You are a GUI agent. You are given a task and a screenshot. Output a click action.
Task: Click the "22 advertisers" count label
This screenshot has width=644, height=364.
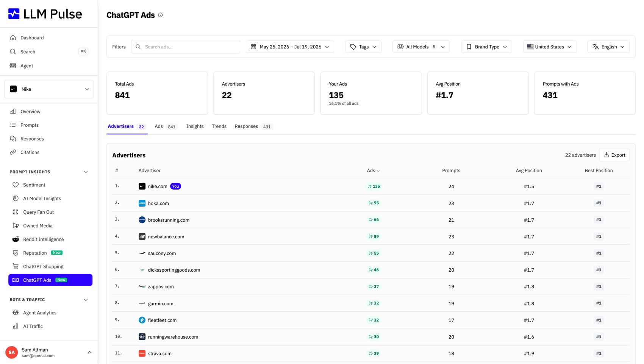[580, 155]
